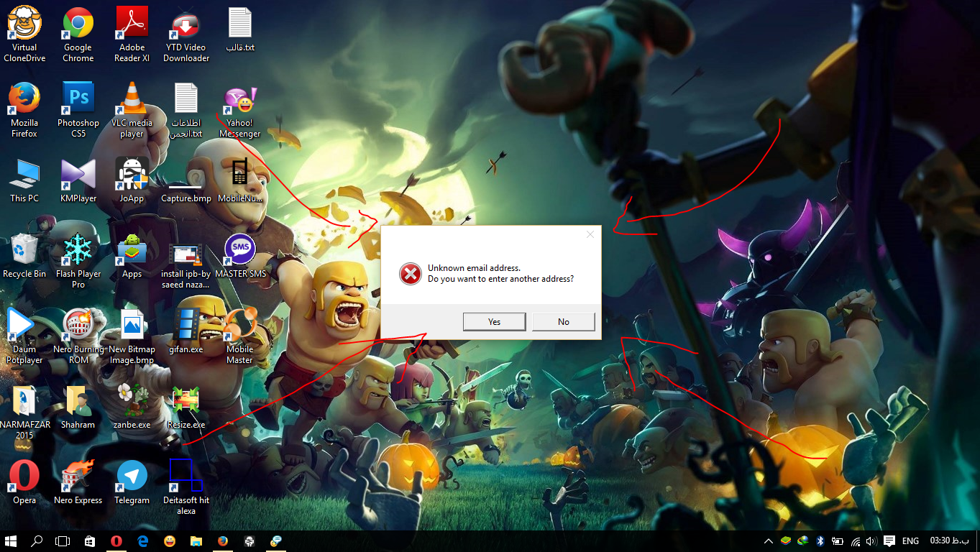Open Firefox from the taskbar
This screenshot has width=980, height=552.
tap(222, 542)
